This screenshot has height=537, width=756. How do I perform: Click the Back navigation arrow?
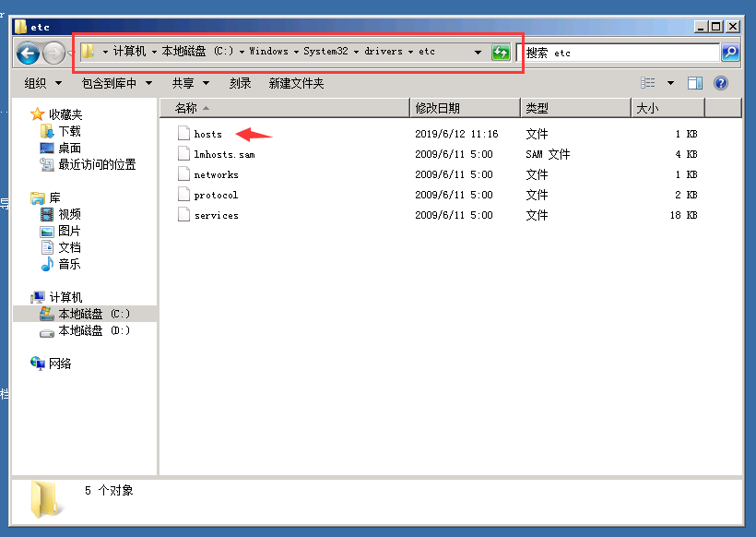pos(28,53)
